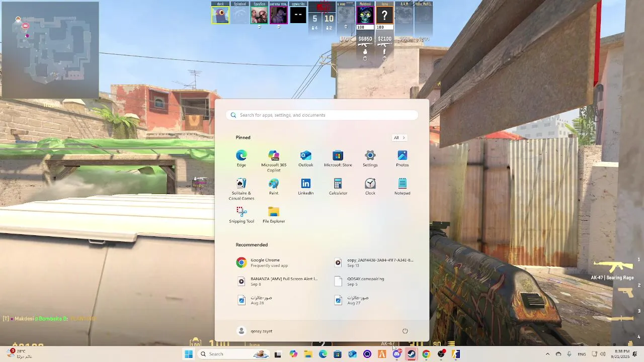Click the taskbar Search box

coord(234,354)
